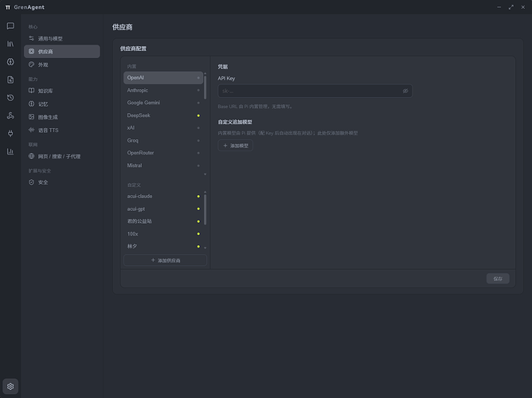Click the status dot beside DeepSeek
This screenshot has height=398, width=532.
point(198,115)
